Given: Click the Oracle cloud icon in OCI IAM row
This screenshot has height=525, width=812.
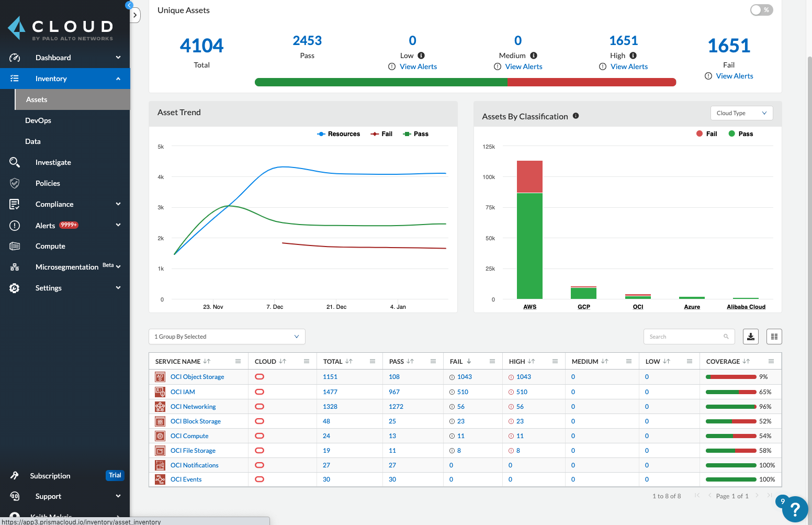Looking at the screenshot, I should pyautogui.click(x=260, y=392).
